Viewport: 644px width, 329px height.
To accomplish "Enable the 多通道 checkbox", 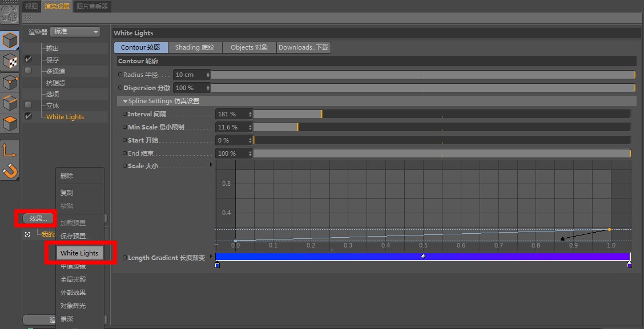I will pyautogui.click(x=27, y=70).
